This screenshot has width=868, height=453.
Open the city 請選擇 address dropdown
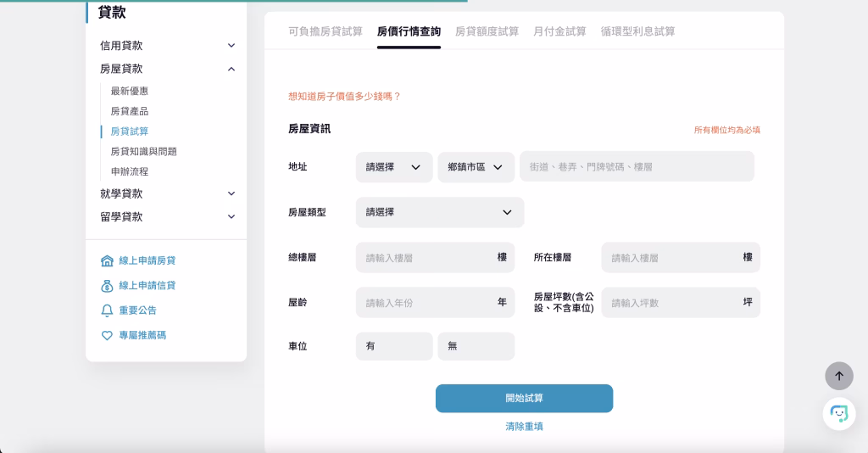click(x=394, y=167)
